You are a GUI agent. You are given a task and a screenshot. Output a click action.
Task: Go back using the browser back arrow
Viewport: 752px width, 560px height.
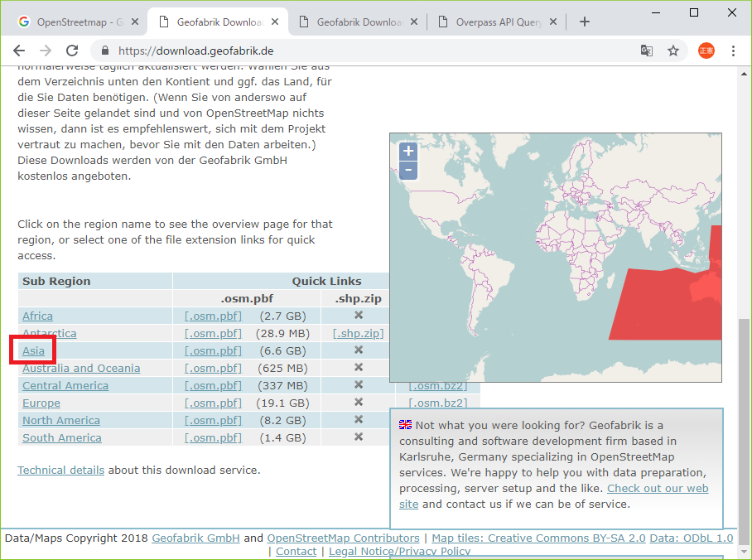(x=19, y=51)
